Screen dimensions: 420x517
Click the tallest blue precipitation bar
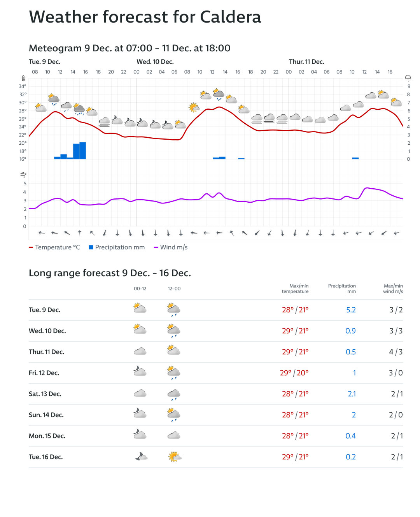point(82,151)
